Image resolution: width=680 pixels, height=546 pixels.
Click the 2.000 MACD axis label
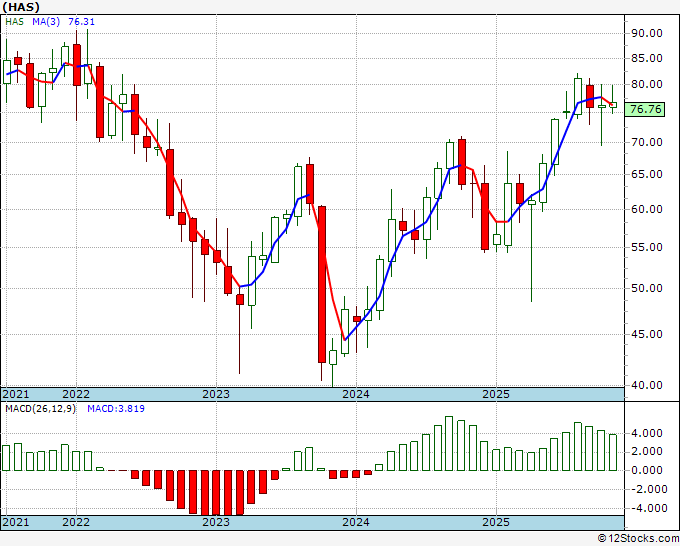(x=647, y=451)
